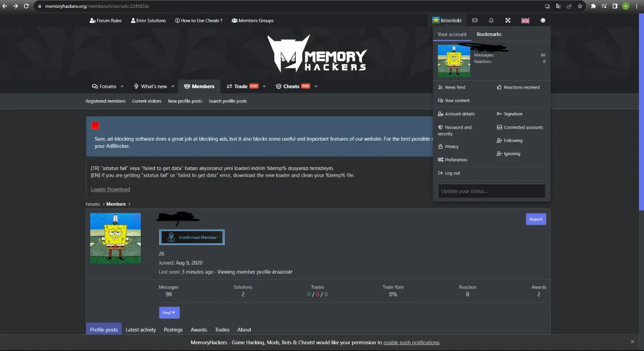Screen dimensions: 644x351
Task: Dismiss push notification bar with X
Action: [632, 342]
